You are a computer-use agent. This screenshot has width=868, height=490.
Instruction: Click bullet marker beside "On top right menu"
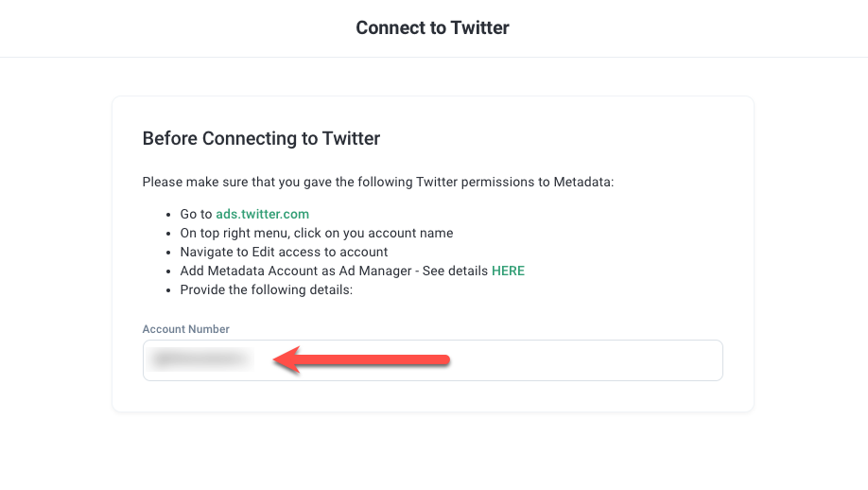click(168, 234)
